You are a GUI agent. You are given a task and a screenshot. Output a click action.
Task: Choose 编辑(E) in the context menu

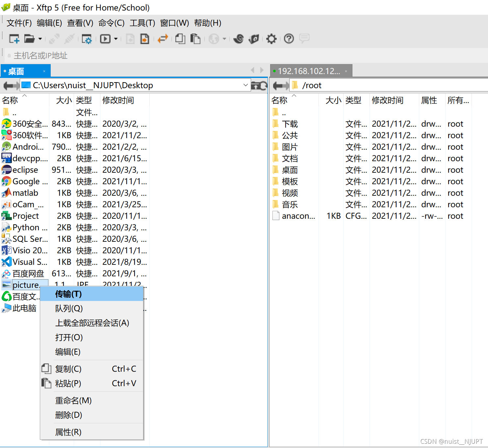pos(92,352)
